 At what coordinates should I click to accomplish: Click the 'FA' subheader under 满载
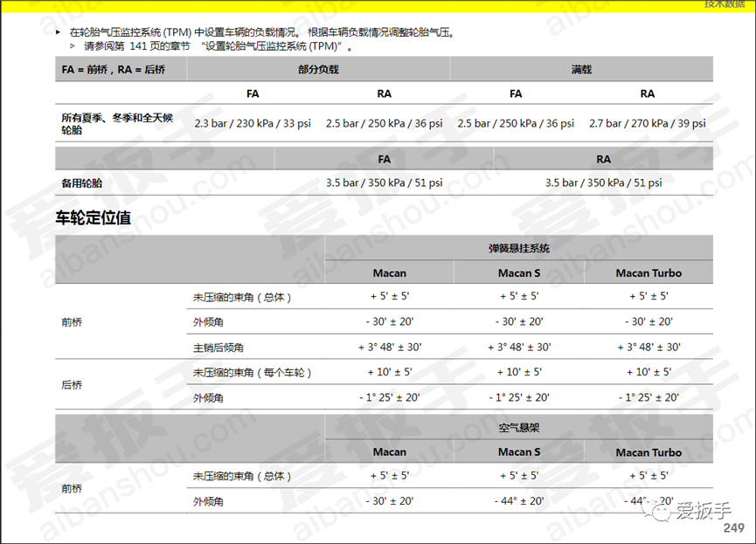[x=516, y=93]
